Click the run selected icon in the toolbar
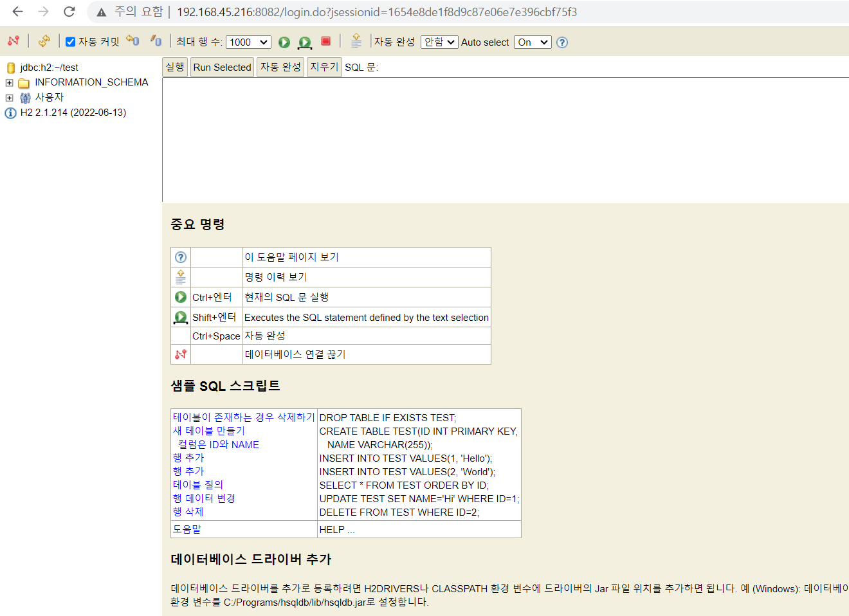This screenshot has width=849, height=616. tap(305, 42)
